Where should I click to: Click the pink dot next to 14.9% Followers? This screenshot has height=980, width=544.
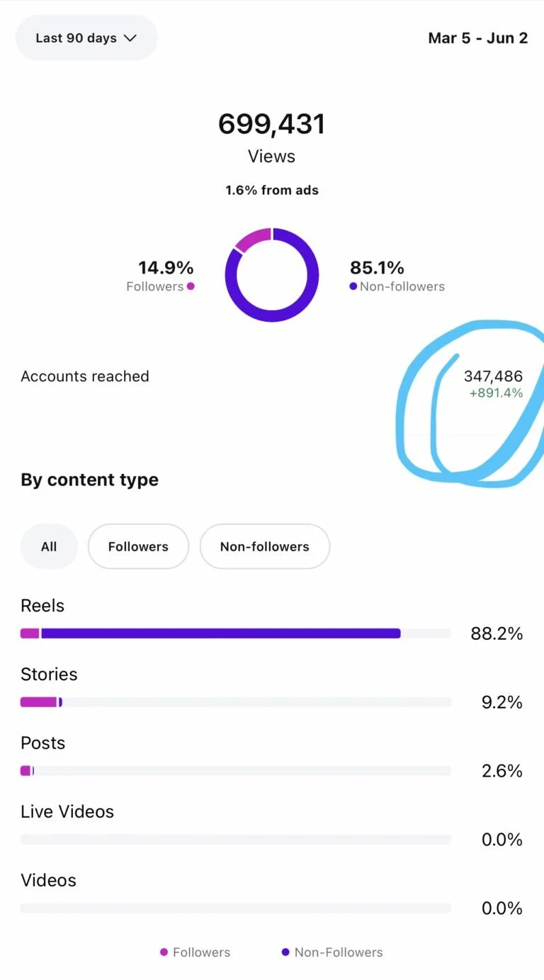(x=191, y=286)
